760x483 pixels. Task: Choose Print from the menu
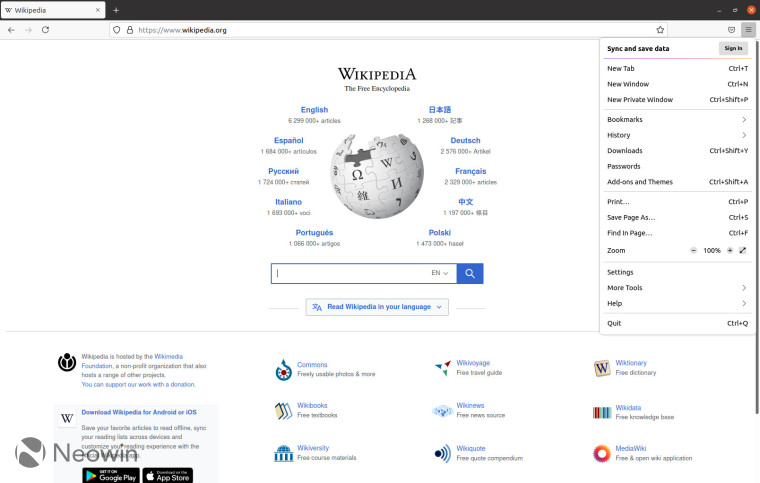click(677, 202)
